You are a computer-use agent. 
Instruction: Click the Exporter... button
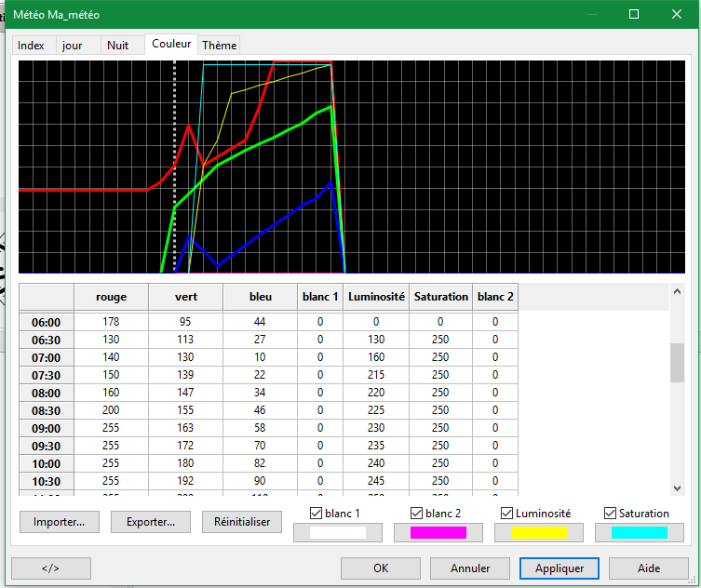[x=151, y=522]
